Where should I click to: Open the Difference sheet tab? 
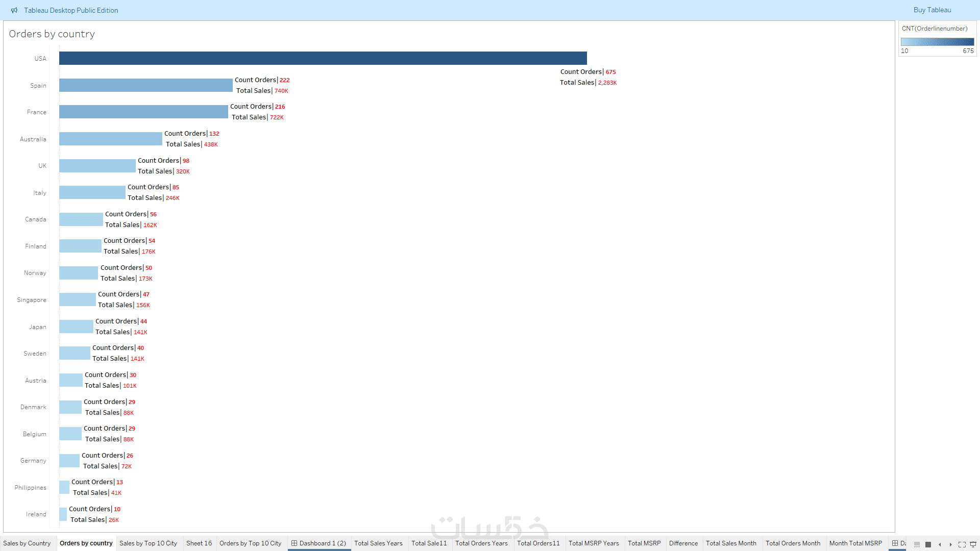tap(683, 543)
